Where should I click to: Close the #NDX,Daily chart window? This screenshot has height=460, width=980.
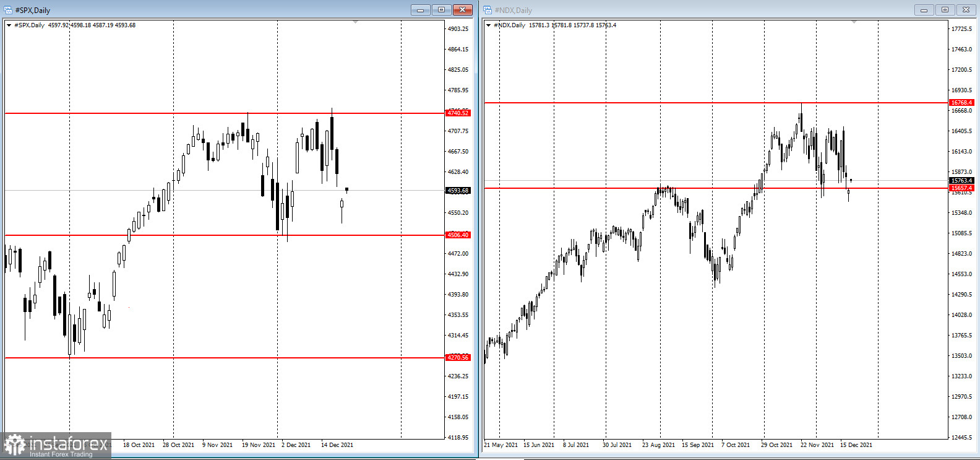(966, 10)
